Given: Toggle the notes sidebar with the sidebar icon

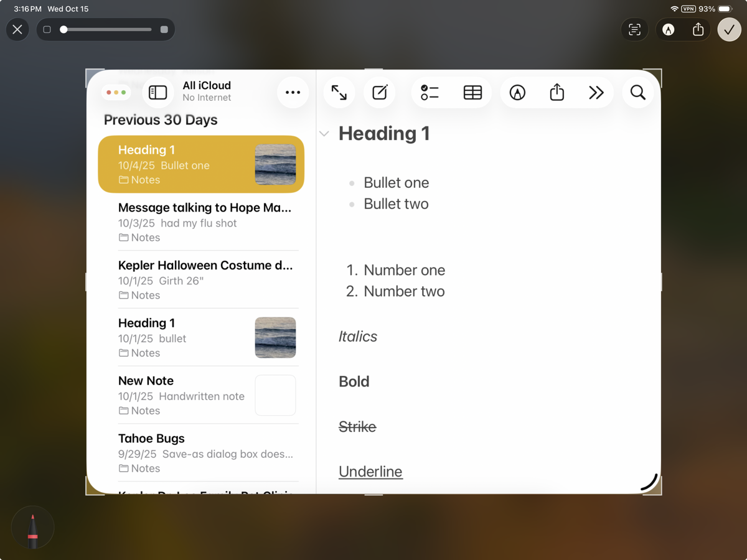Looking at the screenshot, I should coord(157,91).
